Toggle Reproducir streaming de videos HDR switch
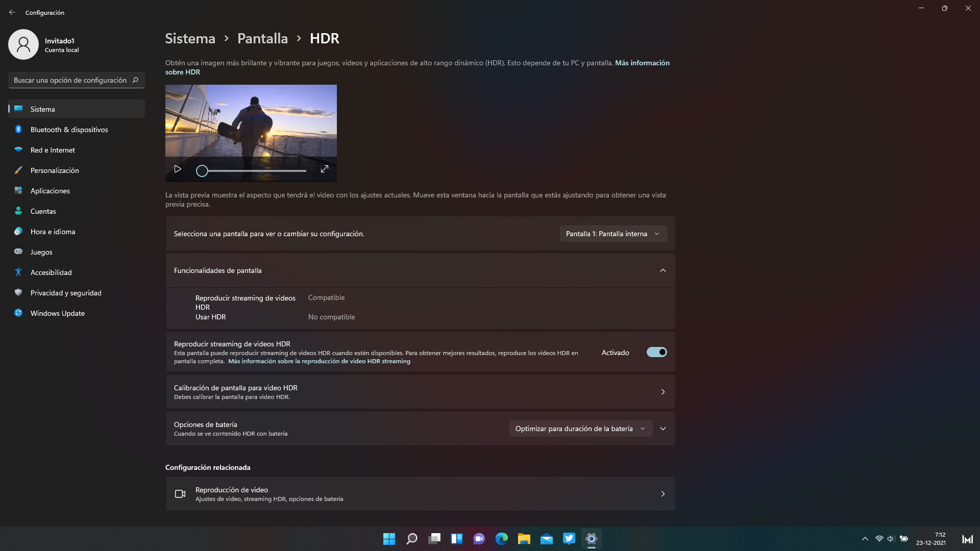The height and width of the screenshot is (551, 980). click(x=656, y=353)
